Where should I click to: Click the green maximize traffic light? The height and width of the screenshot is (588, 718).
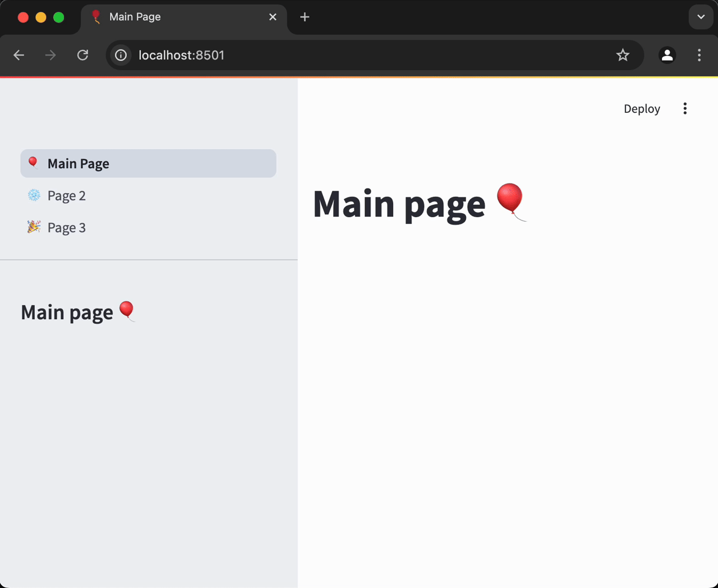(x=58, y=17)
